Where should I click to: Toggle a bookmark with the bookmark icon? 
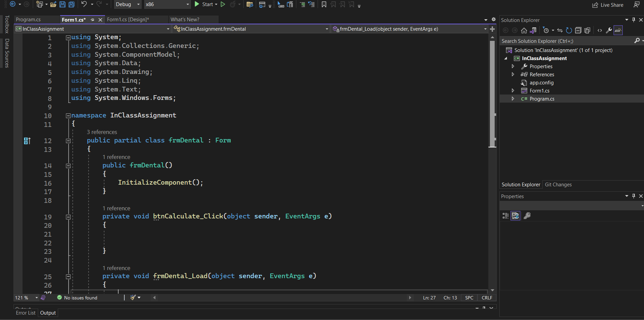coord(324,4)
